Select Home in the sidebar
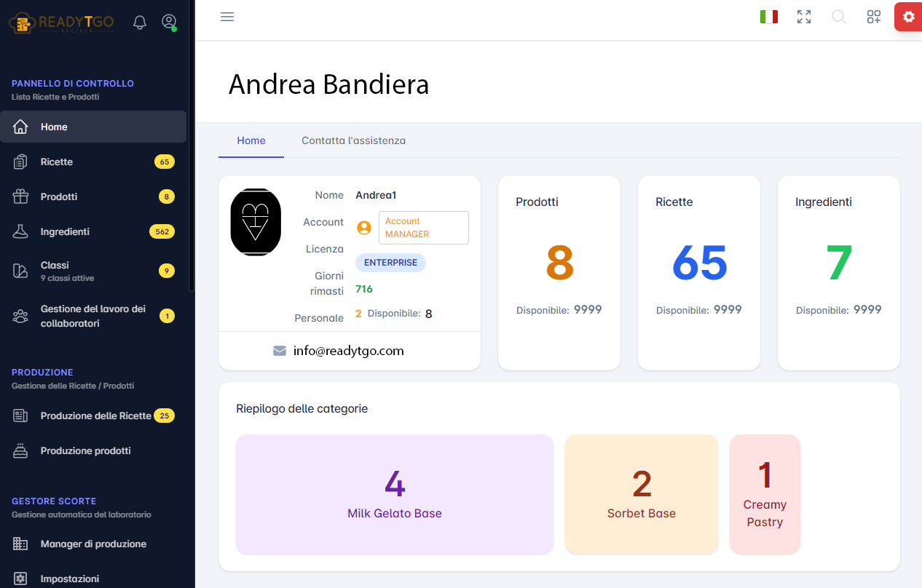The height and width of the screenshot is (588, 922). (x=54, y=127)
